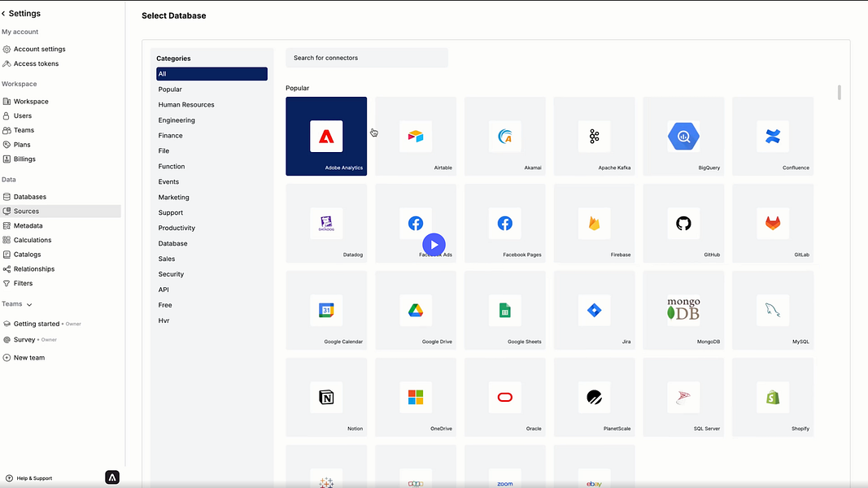Screen dimensions: 868x488
Task: Pick the Datadog connector
Action: pyautogui.click(x=326, y=223)
